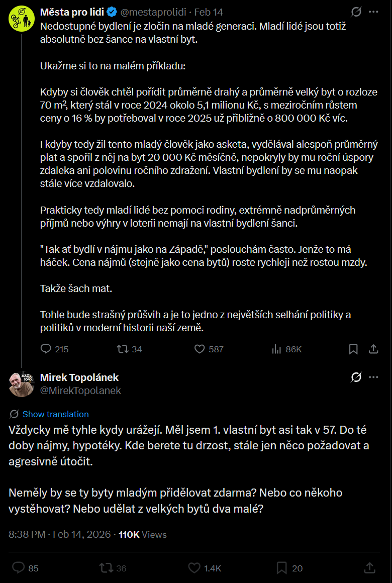Viewport: 392px width, 583px height.
Task: Open Grok icon on Mirek Topolánek reply
Action: point(356,377)
